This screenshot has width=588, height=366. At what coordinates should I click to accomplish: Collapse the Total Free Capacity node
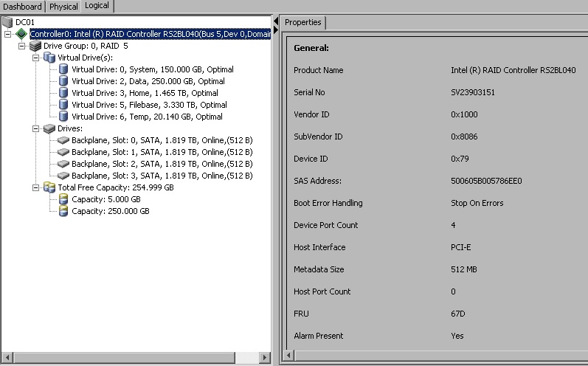[36, 187]
